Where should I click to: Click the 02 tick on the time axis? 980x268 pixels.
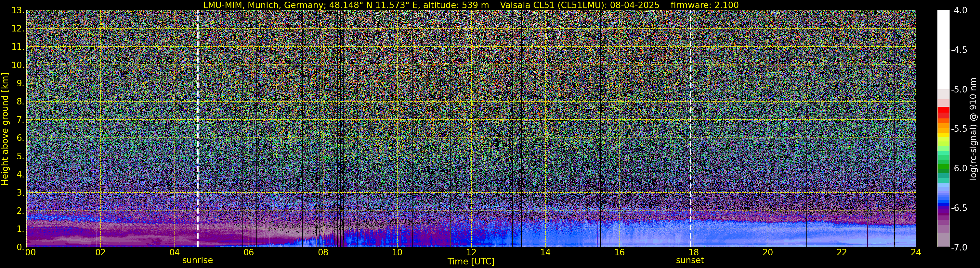pos(100,252)
